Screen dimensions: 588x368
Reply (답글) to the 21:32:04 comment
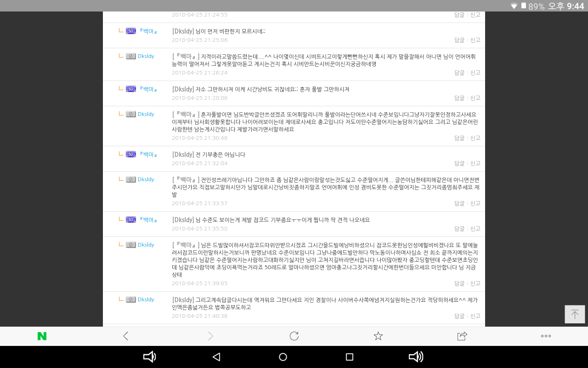click(x=459, y=163)
